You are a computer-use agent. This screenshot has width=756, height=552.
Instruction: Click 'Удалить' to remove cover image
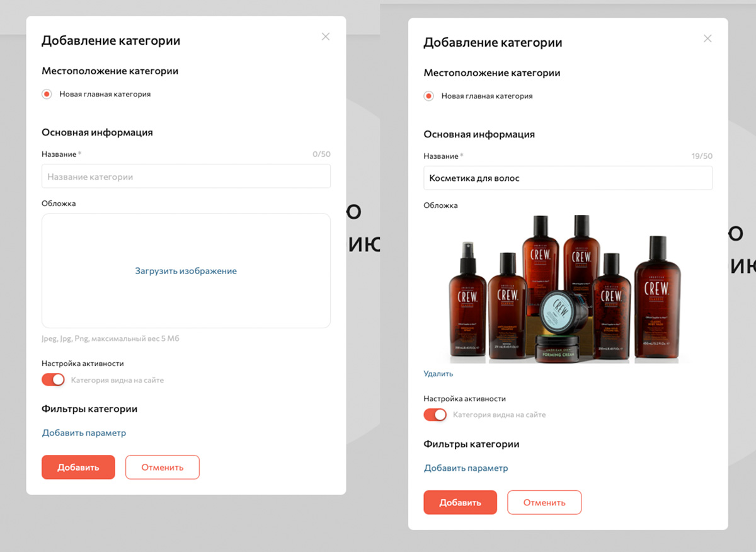coord(438,374)
